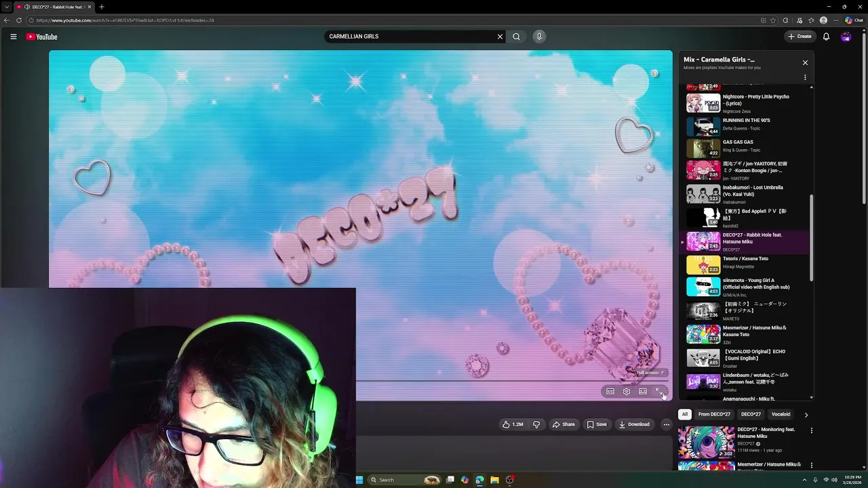Go to YouTube home via logo

(x=41, y=37)
